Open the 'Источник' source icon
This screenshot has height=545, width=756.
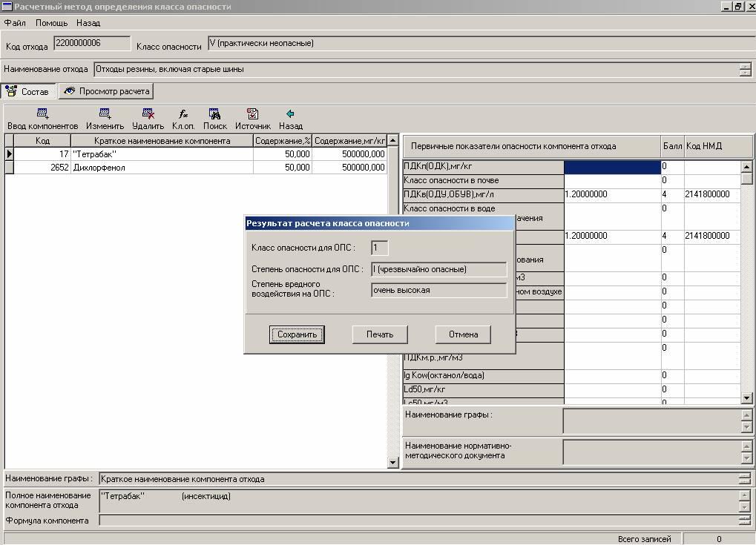click(252, 114)
